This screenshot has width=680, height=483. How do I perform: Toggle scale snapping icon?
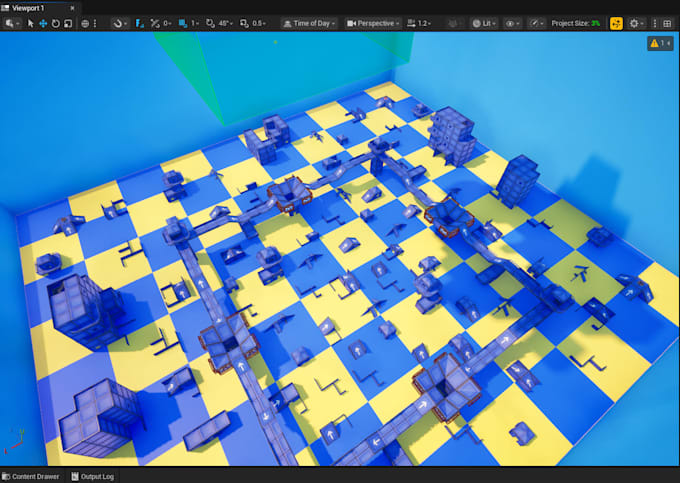pyautogui.click(x=244, y=23)
